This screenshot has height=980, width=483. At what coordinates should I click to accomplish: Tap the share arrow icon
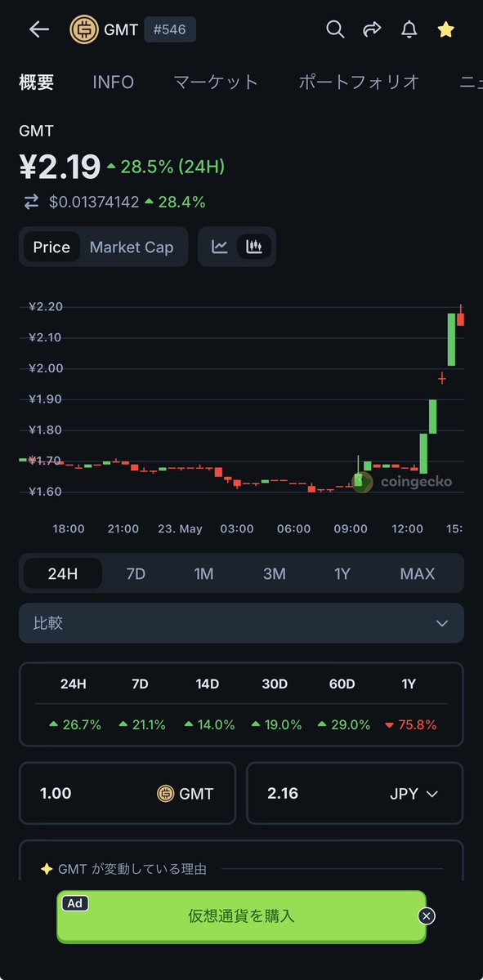click(x=372, y=29)
